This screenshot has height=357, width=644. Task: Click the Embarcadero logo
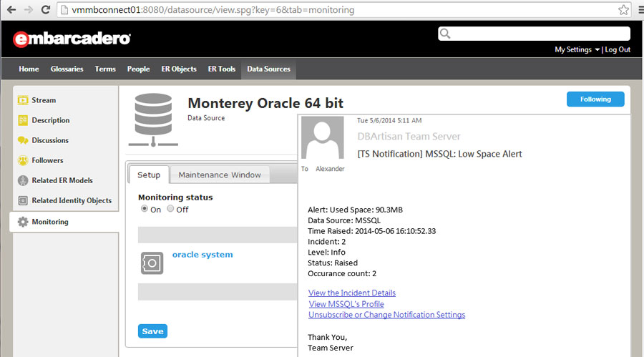point(72,39)
